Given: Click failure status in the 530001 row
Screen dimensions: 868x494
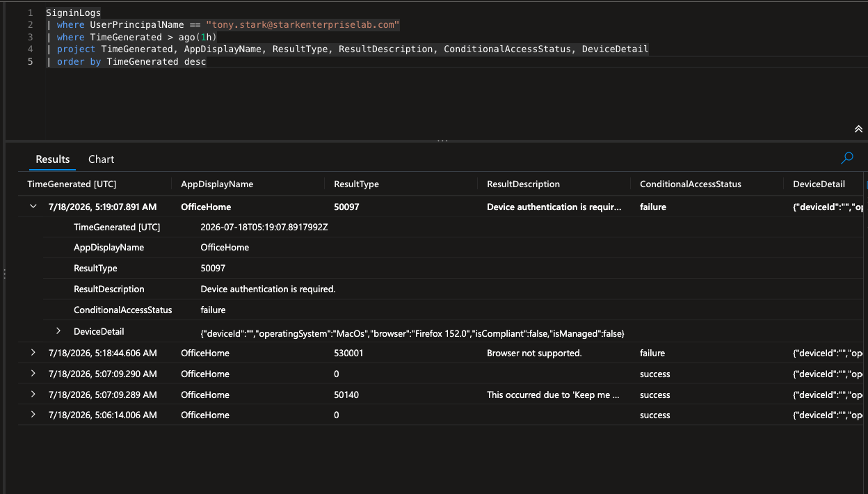Looking at the screenshot, I should click(652, 353).
